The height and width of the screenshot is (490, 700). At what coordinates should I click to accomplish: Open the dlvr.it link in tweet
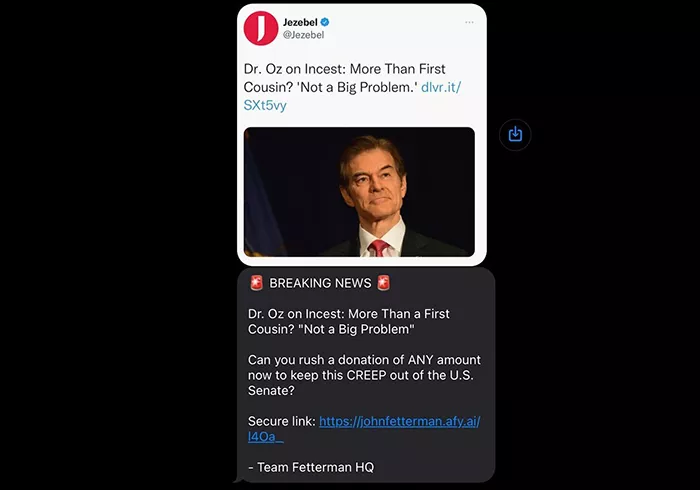click(441, 87)
